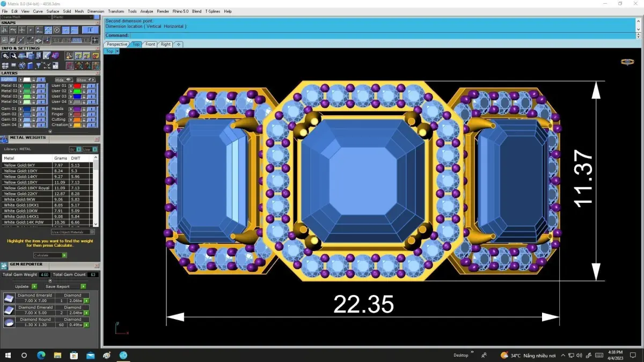The image size is (644, 362).
Task: Click the gold logo in viewport corner
Action: pyautogui.click(x=627, y=62)
